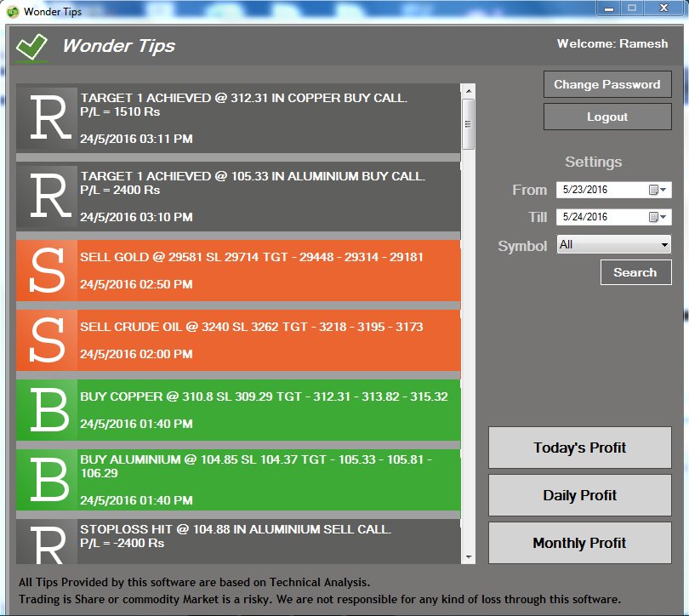Maximize the Wonder Tips window

(x=632, y=9)
